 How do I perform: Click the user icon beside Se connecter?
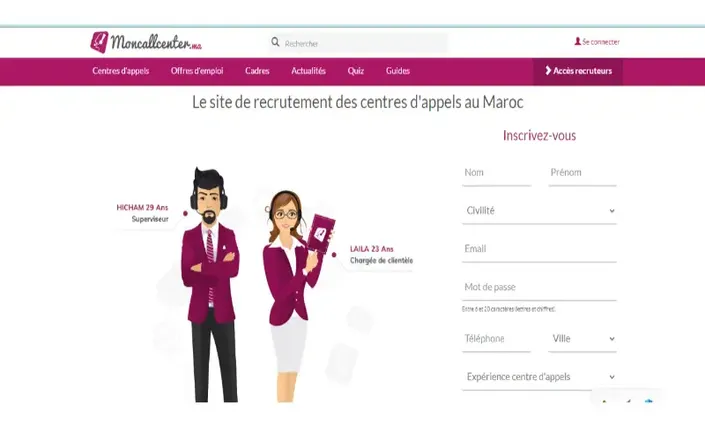[578, 41]
